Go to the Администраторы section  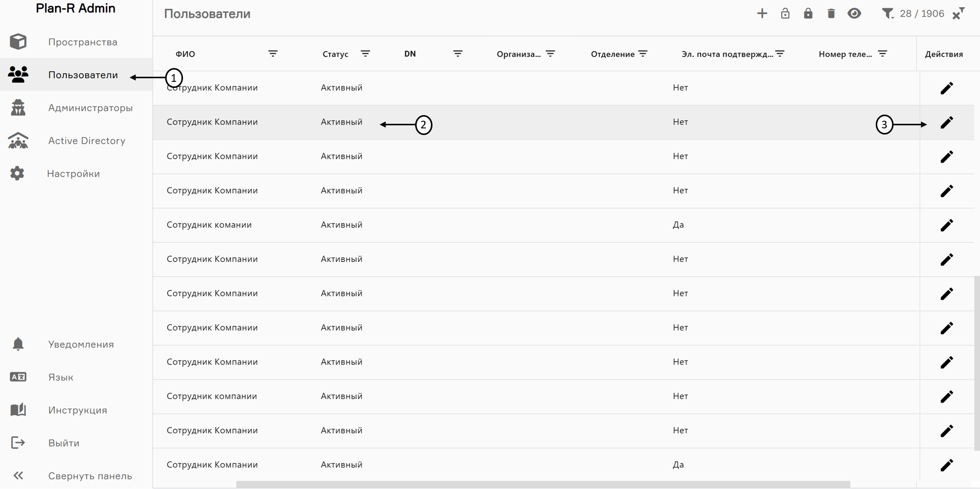[90, 108]
